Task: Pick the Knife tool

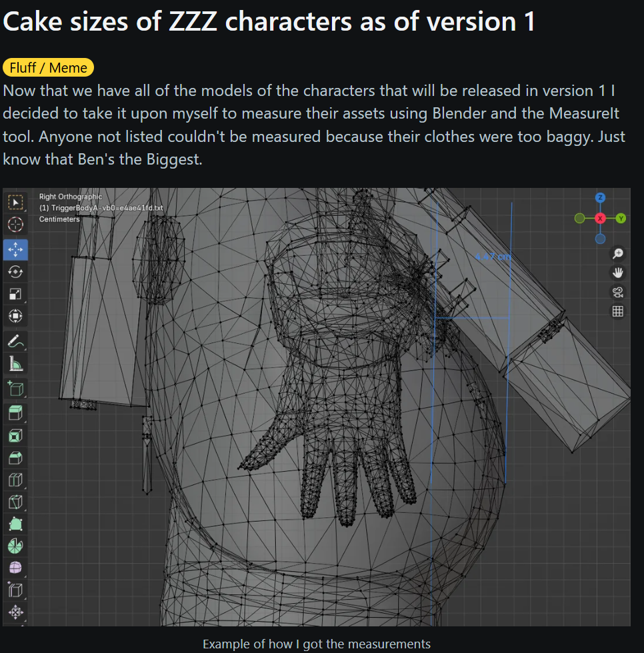Action: pyautogui.click(x=15, y=502)
